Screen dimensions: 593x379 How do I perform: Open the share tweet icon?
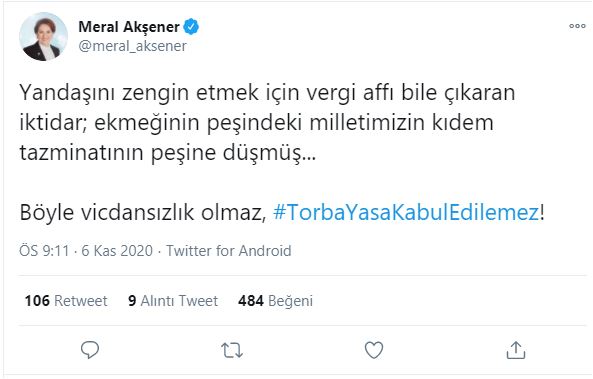click(x=516, y=349)
